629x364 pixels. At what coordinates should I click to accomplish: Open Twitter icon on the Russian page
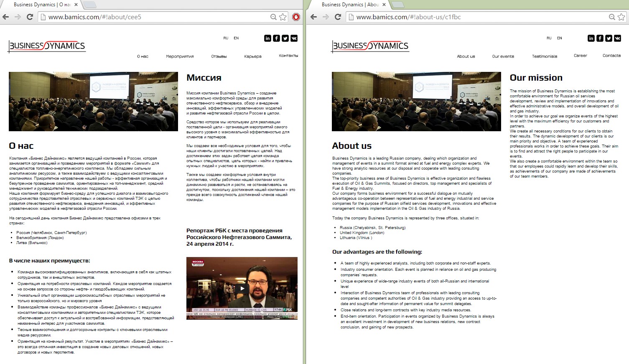[x=285, y=38]
